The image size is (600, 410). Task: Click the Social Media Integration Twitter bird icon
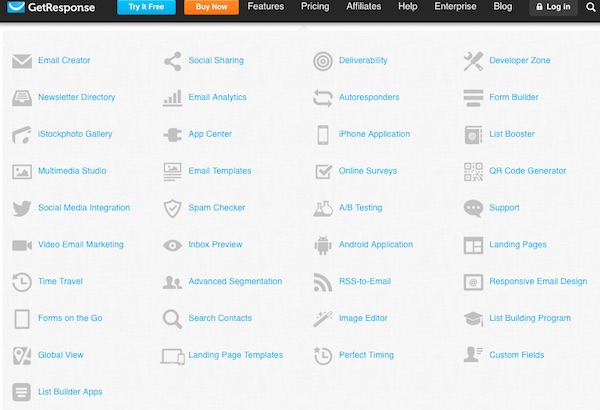pos(22,208)
